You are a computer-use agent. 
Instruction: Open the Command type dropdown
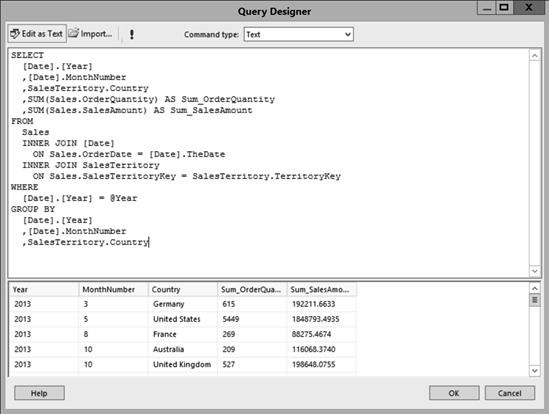[298, 34]
